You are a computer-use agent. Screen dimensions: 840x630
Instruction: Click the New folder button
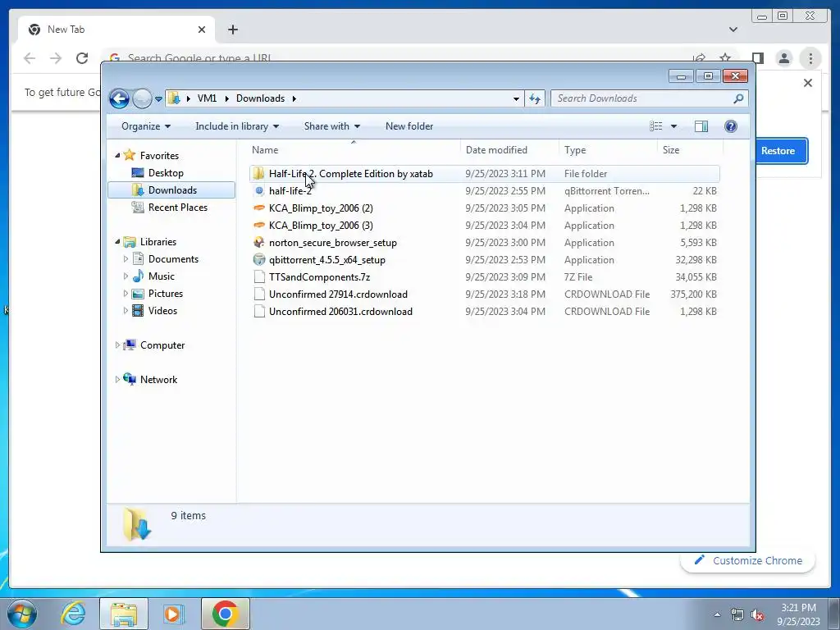point(409,126)
